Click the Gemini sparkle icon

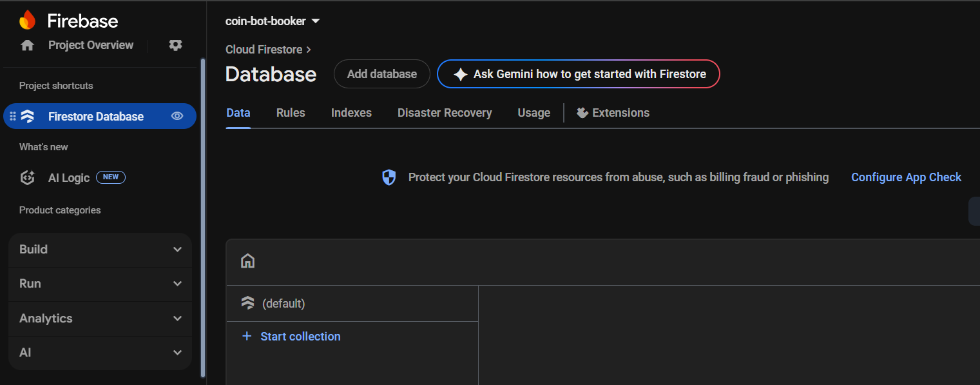(460, 74)
